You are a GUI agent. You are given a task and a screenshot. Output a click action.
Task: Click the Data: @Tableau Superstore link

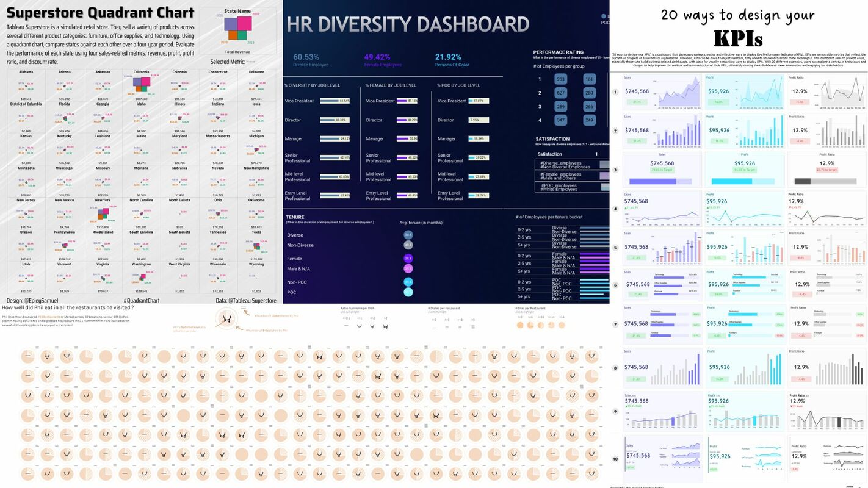[x=245, y=300]
